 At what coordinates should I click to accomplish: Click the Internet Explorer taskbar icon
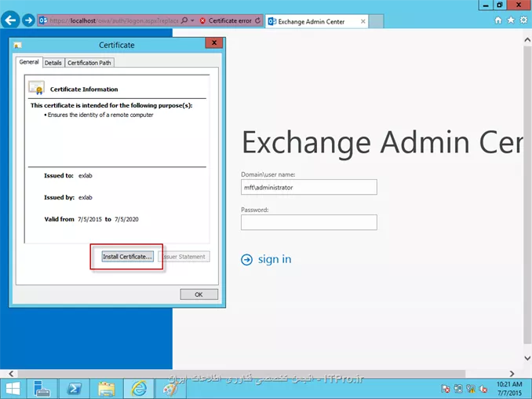(x=139, y=389)
